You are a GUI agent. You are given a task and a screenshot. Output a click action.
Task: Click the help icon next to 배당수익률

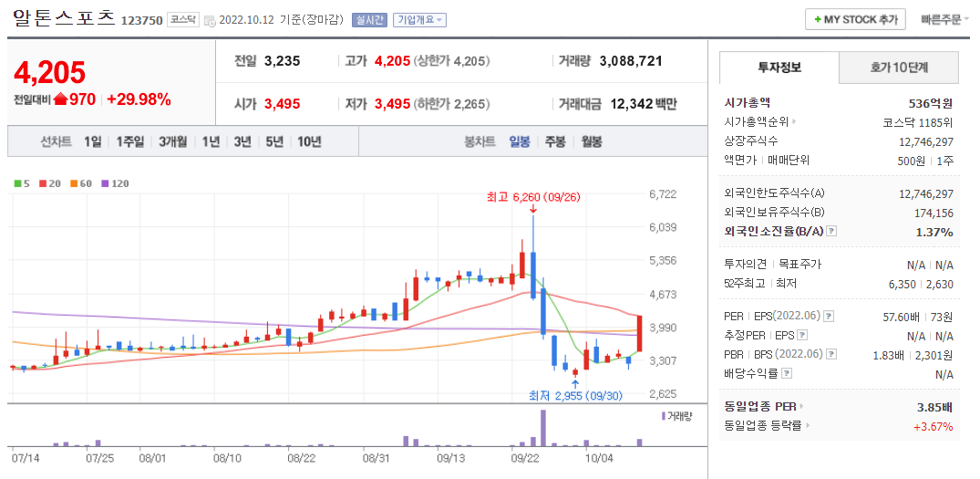coord(786,374)
